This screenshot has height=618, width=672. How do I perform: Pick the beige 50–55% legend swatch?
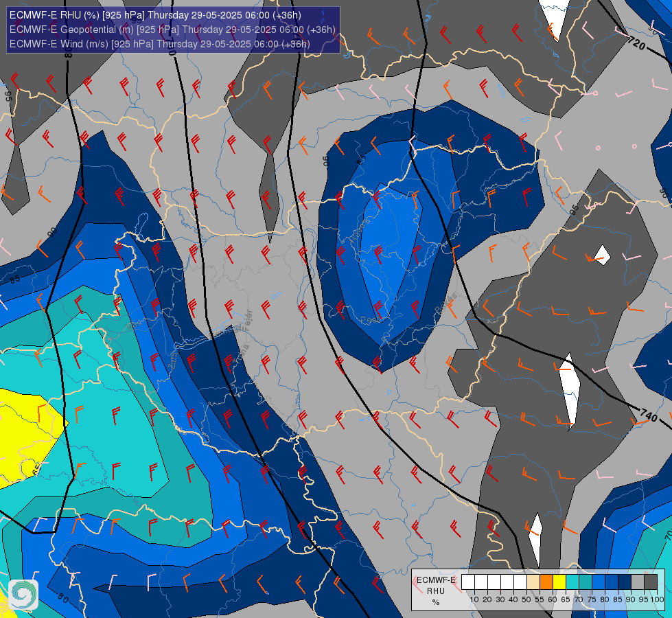tap(533, 582)
